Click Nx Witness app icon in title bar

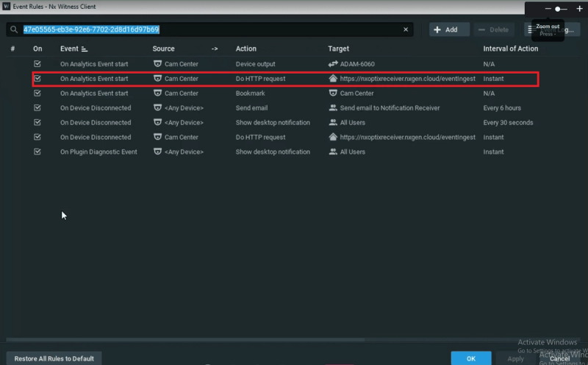click(7, 7)
